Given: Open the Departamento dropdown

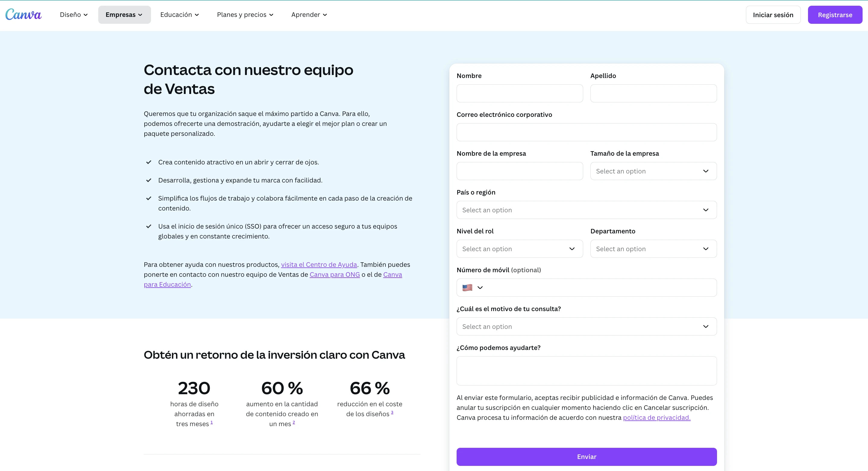Looking at the screenshot, I should tap(653, 249).
